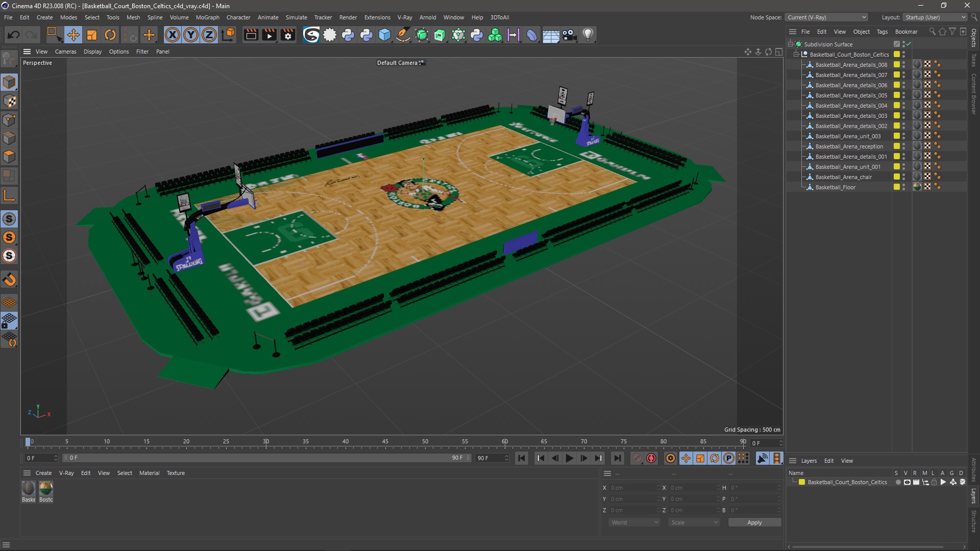Click the Camera object icon
This screenshot has width=980, height=551.
569,35
